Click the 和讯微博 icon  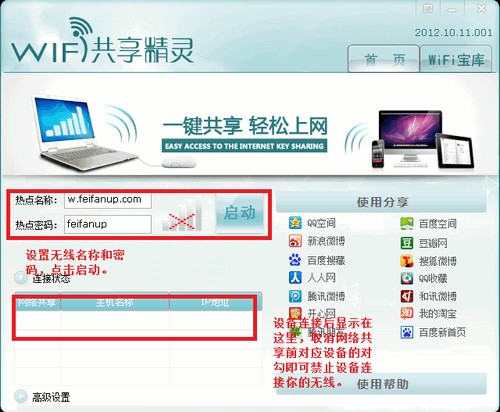click(407, 296)
